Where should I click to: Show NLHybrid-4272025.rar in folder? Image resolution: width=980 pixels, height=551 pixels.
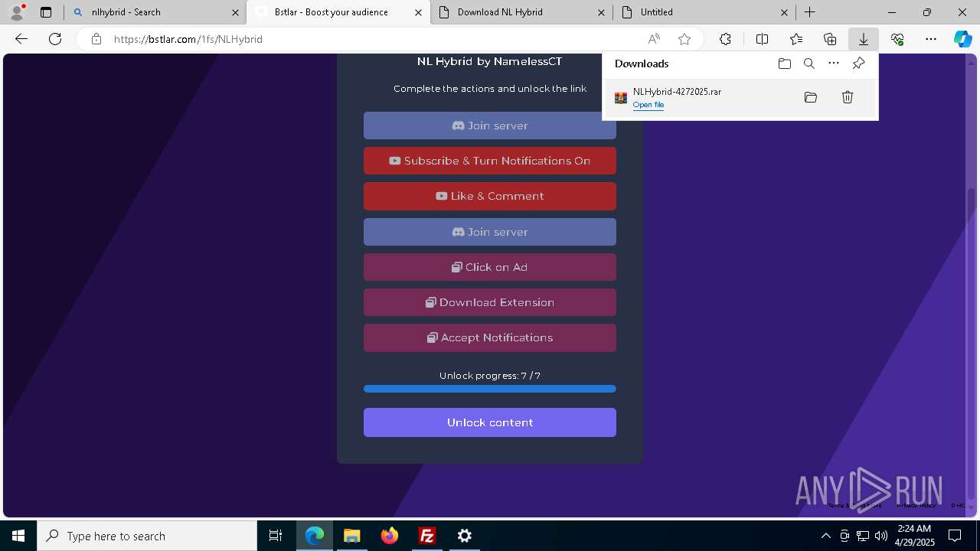(811, 97)
